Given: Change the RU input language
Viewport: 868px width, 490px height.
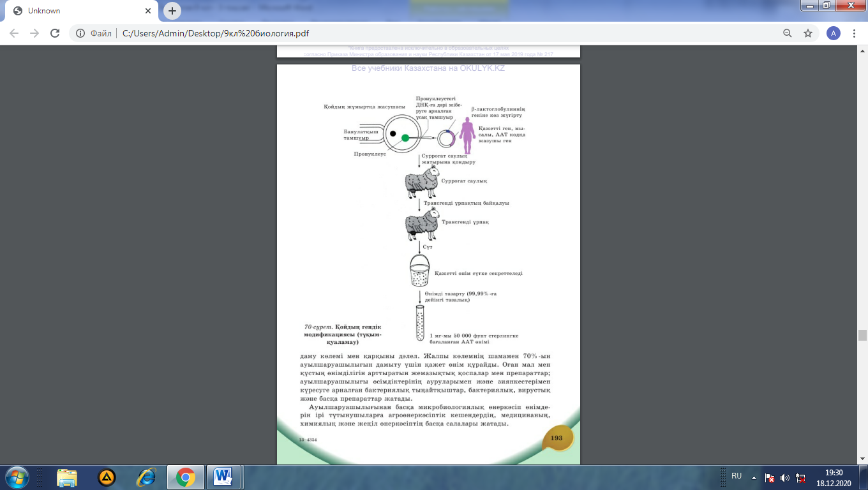Looking at the screenshot, I should 737,476.
